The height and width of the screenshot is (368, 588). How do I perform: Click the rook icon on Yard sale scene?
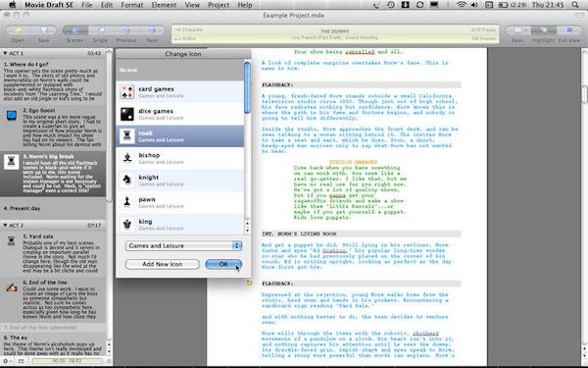[x=11, y=241]
